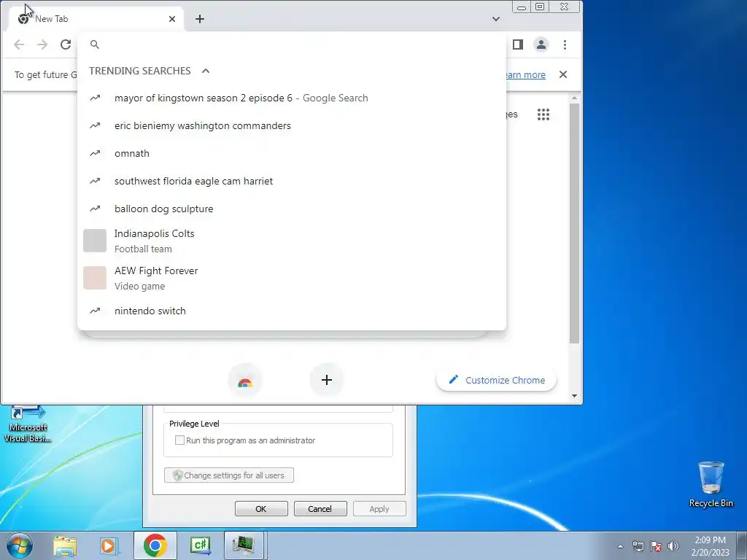Click the omnibox magnifier search icon
The width and height of the screenshot is (747, 560).
(x=95, y=44)
